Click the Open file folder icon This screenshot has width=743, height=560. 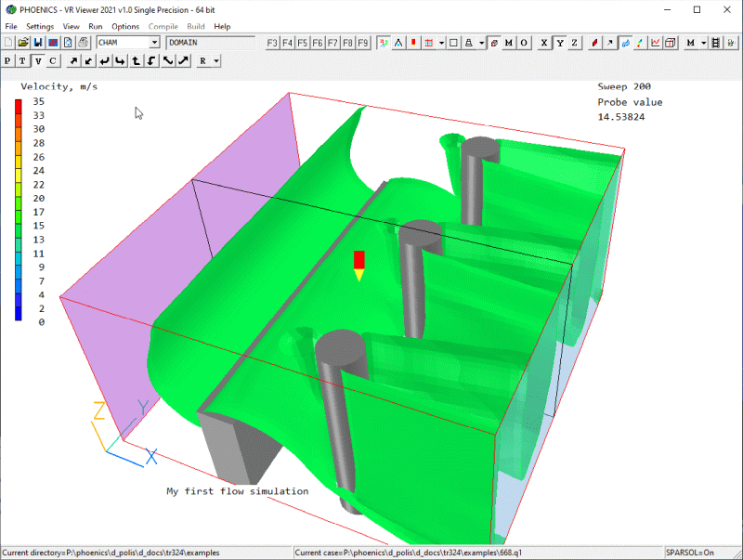pyautogui.click(x=23, y=43)
